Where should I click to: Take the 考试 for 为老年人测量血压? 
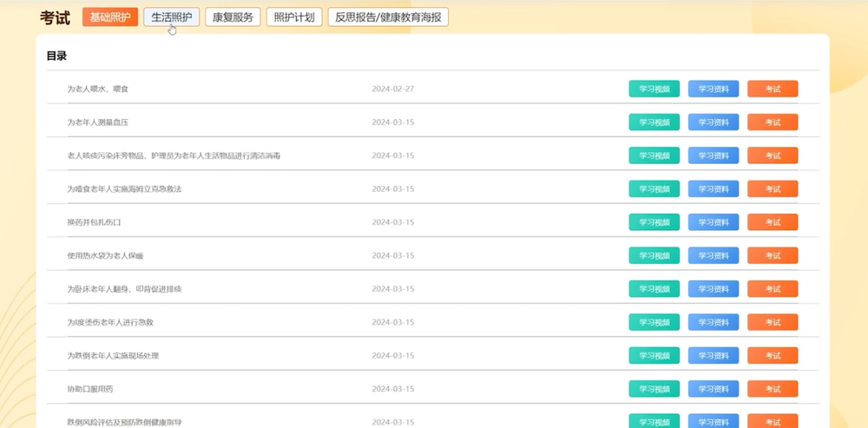773,122
